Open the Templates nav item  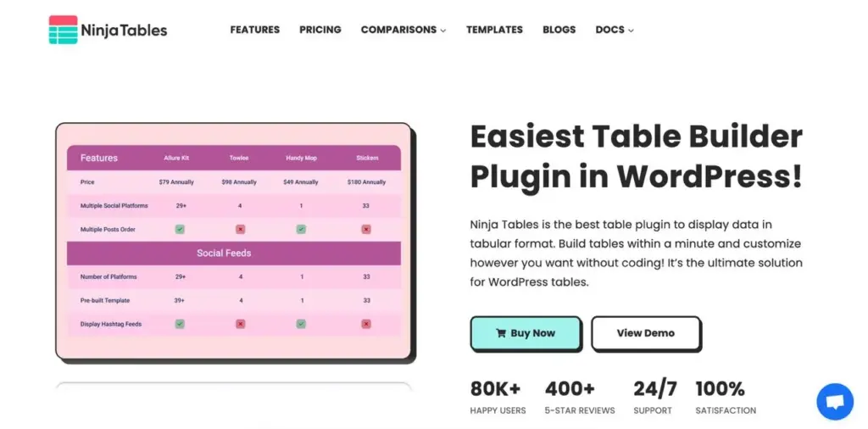coord(494,30)
